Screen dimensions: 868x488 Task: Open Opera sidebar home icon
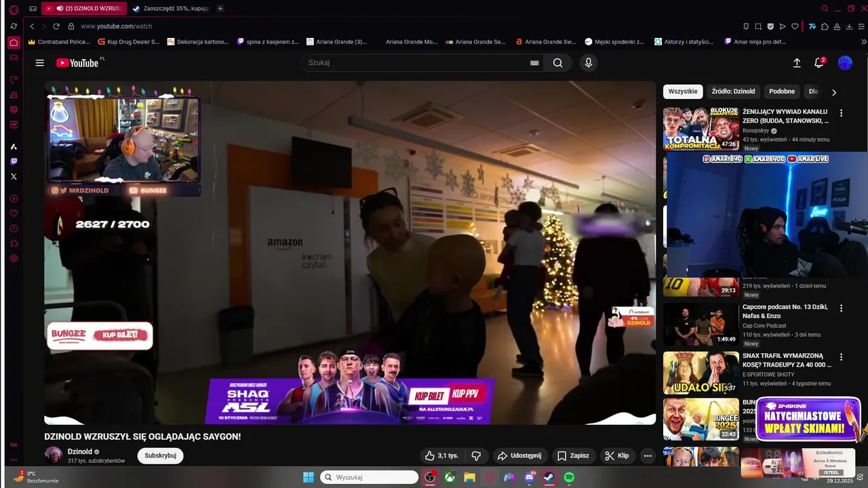coord(14,43)
